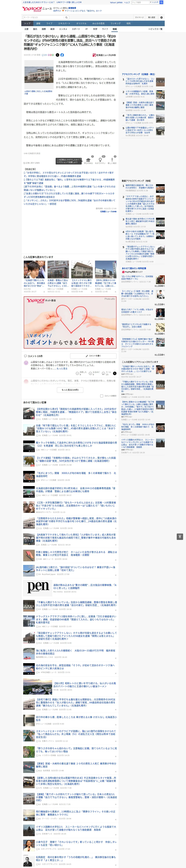The height and width of the screenshot is (868, 186).
Task: Open the 購入履歴 link
Action: point(152,17)
